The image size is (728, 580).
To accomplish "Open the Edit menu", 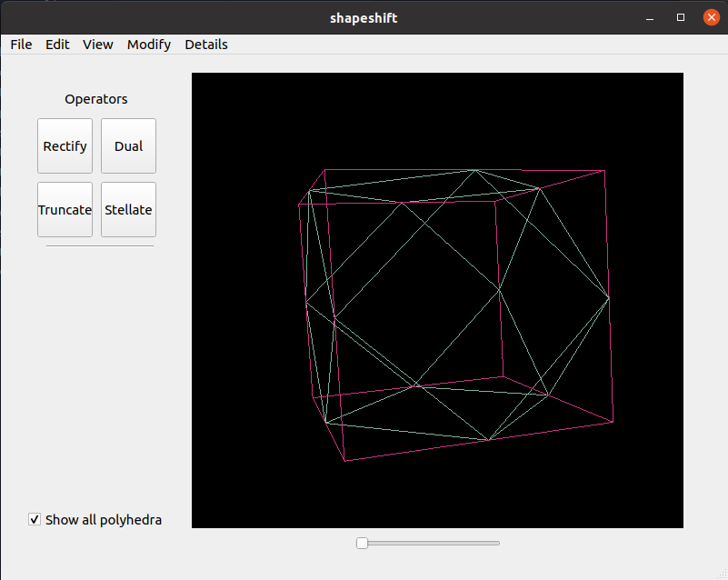I will coord(57,45).
